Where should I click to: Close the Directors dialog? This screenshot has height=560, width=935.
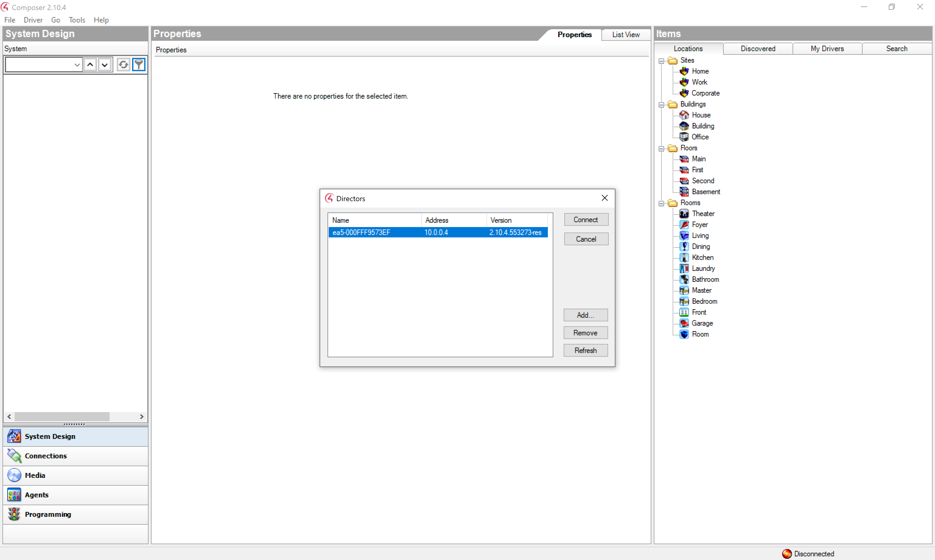click(x=604, y=198)
